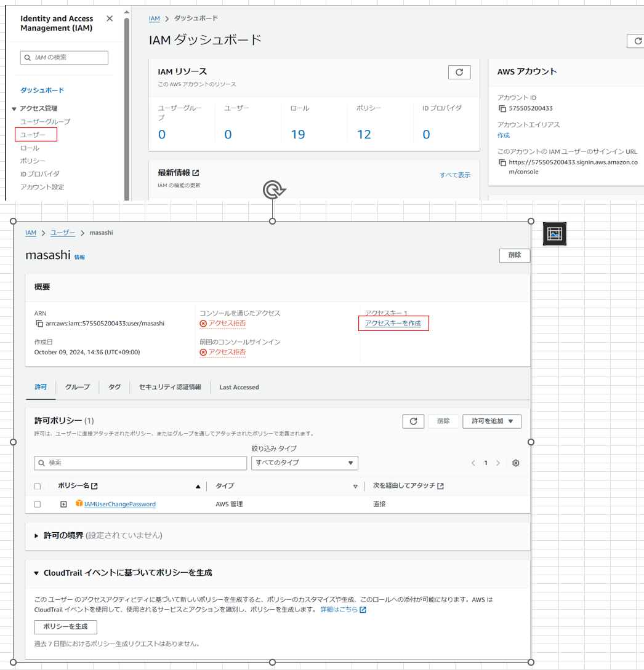Open ロール in the sidebar

click(x=30, y=148)
